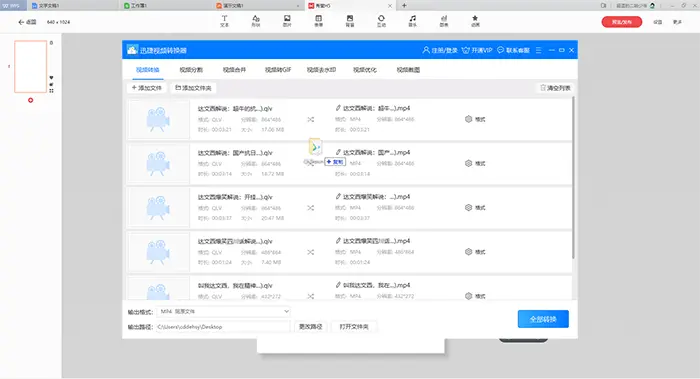The image size is (700, 379).
Task: Switch to the 视频分割 tab
Action: coord(191,70)
